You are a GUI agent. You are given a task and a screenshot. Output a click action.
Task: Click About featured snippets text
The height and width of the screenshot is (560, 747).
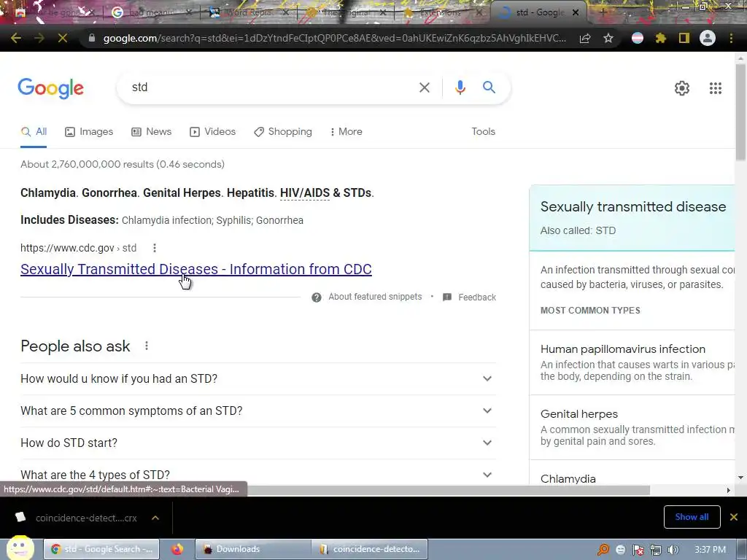[375, 297]
